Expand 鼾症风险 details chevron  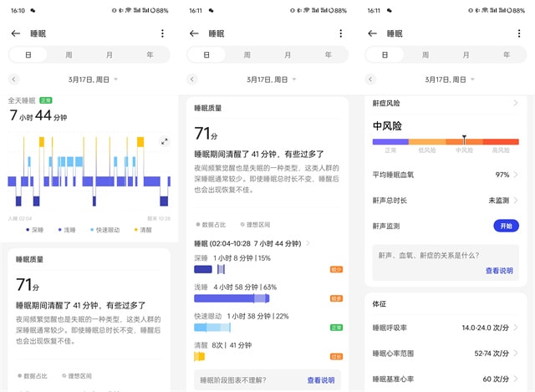tap(516, 103)
